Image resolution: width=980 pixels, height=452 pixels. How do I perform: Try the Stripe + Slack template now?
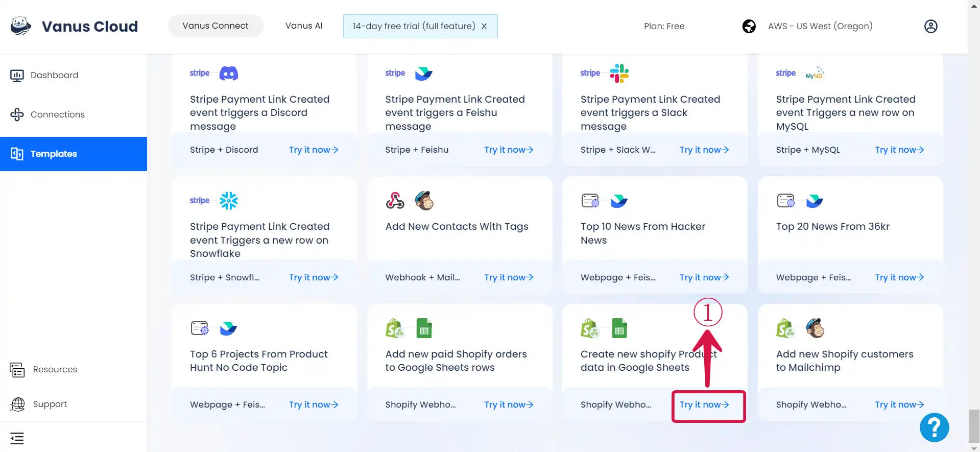coord(704,150)
